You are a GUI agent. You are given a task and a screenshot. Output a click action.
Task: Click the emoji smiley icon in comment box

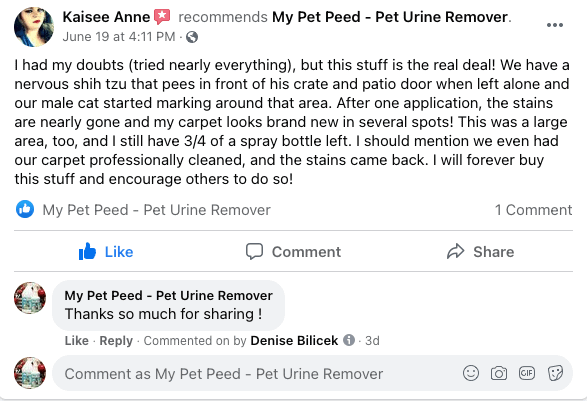[x=471, y=373]
